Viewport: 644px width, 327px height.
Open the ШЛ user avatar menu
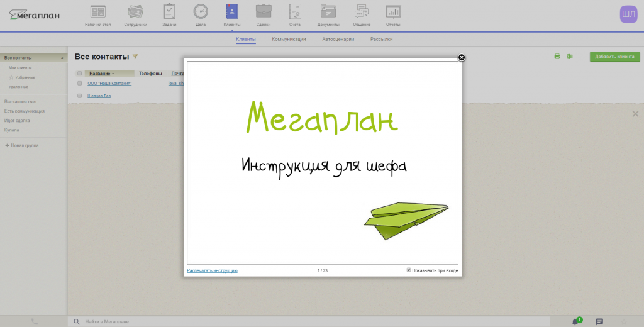[628, 15]
